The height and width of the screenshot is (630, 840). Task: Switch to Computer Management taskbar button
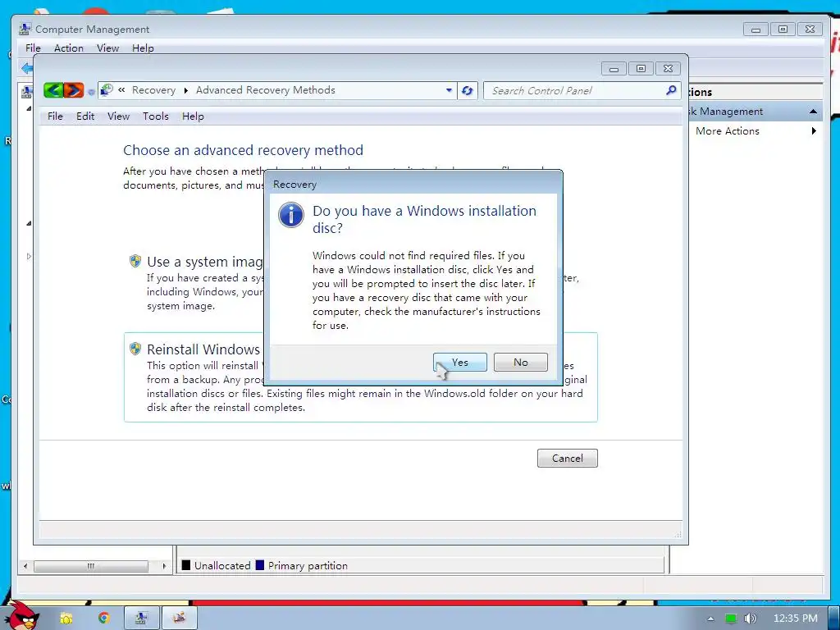coord(141,619)
